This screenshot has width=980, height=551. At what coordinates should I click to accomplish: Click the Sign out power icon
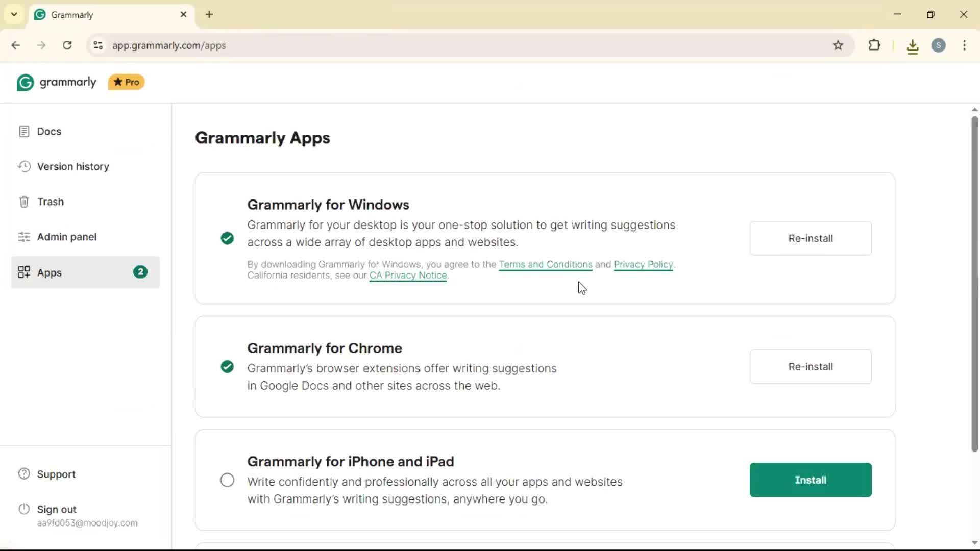24,509
